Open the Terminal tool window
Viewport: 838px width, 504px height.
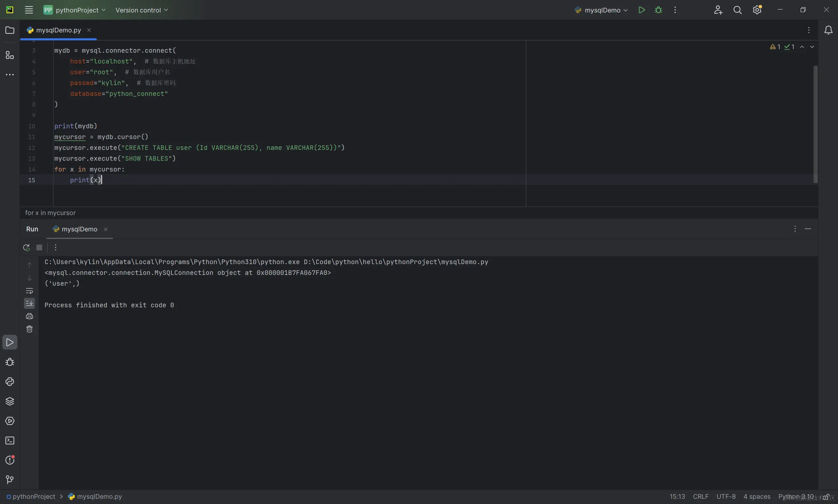10,441
